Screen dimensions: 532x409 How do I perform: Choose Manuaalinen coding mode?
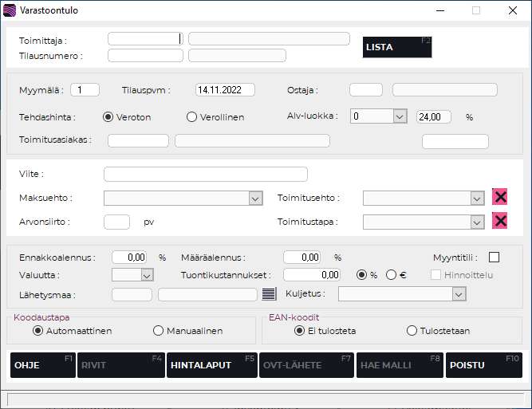tap(158, 331)
